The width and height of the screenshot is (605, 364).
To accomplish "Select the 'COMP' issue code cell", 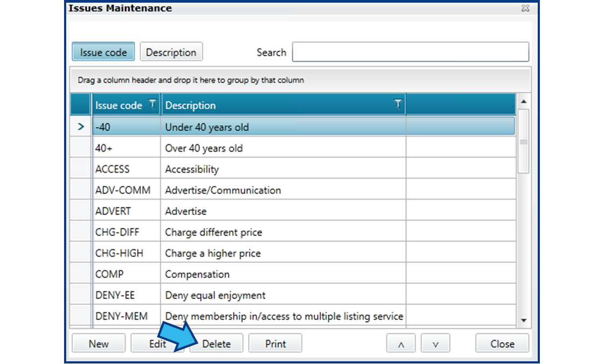I will 126,274.
